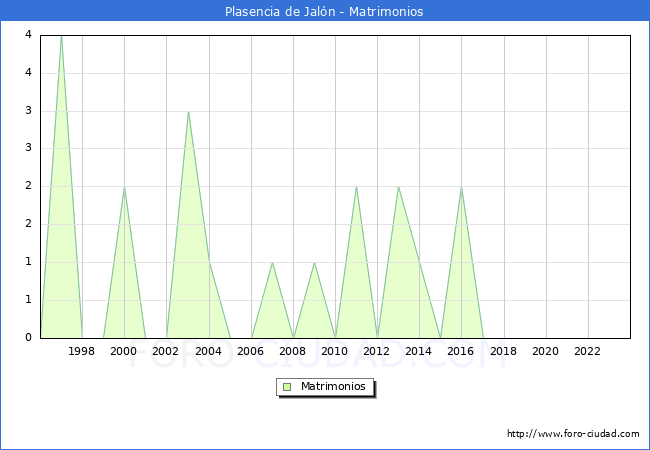Click the 2018 x-axis label

pos(503,351)
